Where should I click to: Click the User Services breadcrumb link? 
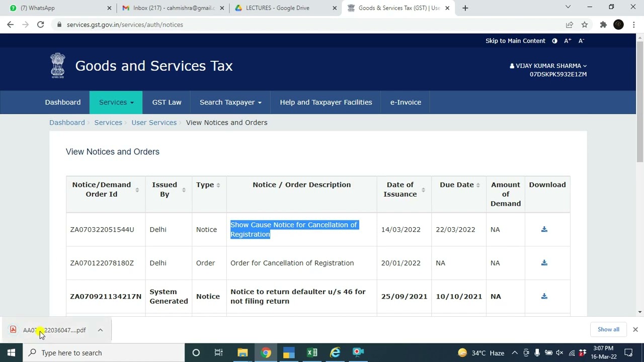(x=154, y=123)
